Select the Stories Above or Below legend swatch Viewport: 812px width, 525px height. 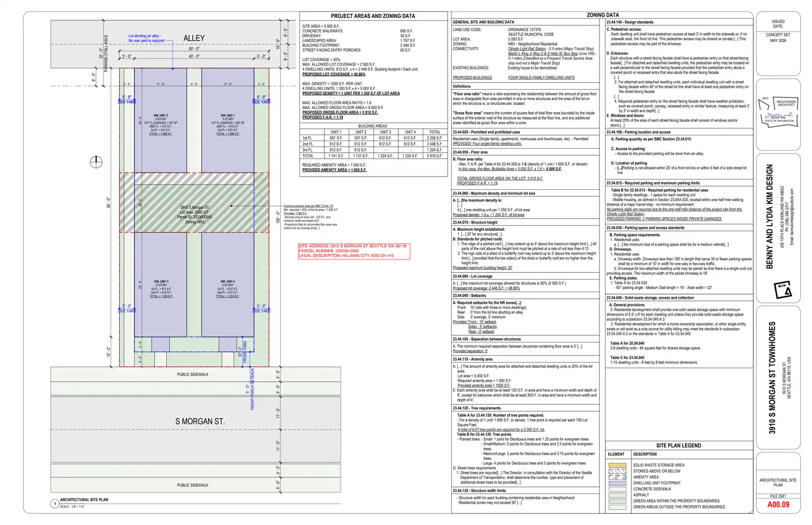tap(618, 471)
